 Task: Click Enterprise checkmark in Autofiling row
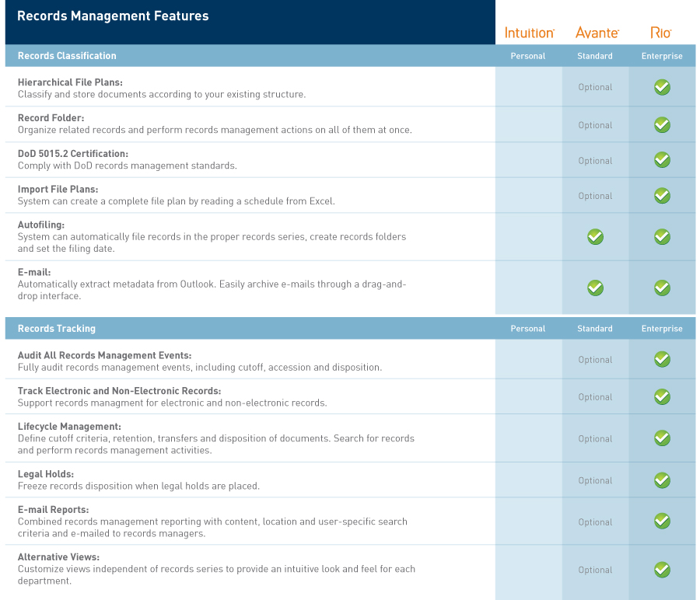coord(662,236)
